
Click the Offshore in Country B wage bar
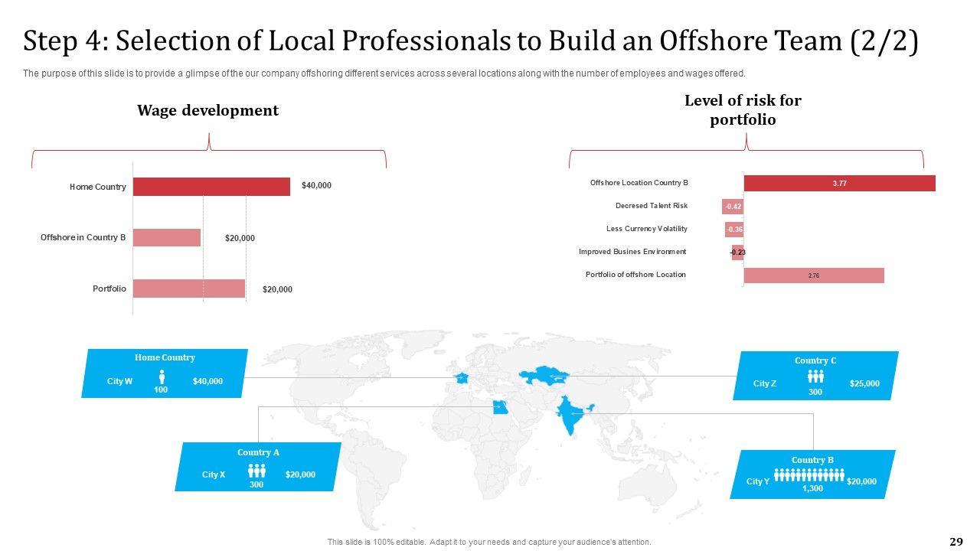(x=167, y=238)
